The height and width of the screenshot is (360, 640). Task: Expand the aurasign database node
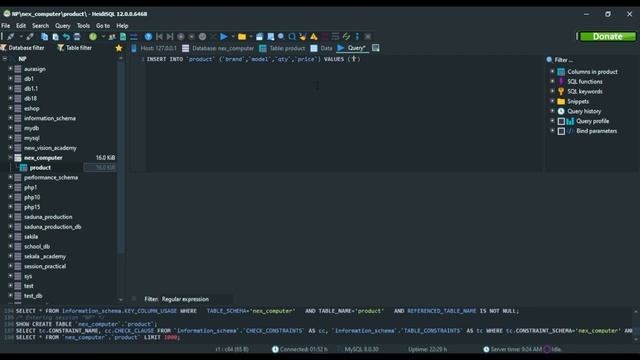pos(11,69)
